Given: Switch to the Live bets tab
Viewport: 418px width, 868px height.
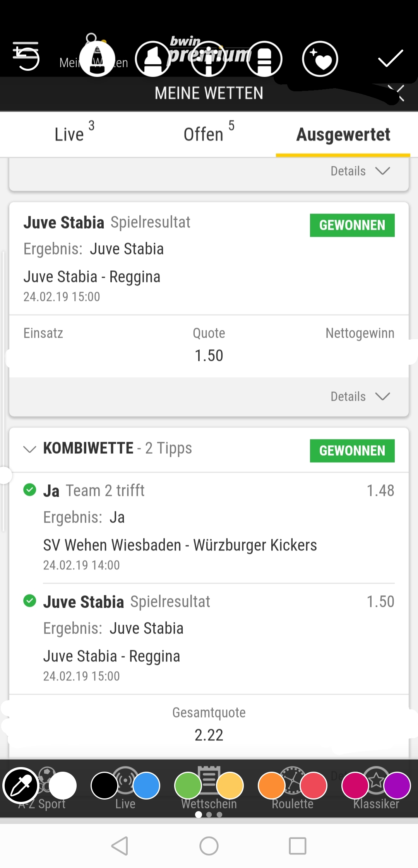Looking at the screenshot, I should [74, 134].
